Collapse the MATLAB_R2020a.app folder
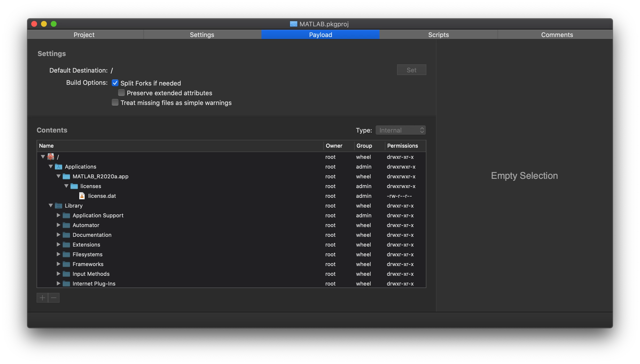Screen dimensions: 640x364 click(x=58, y=176)
